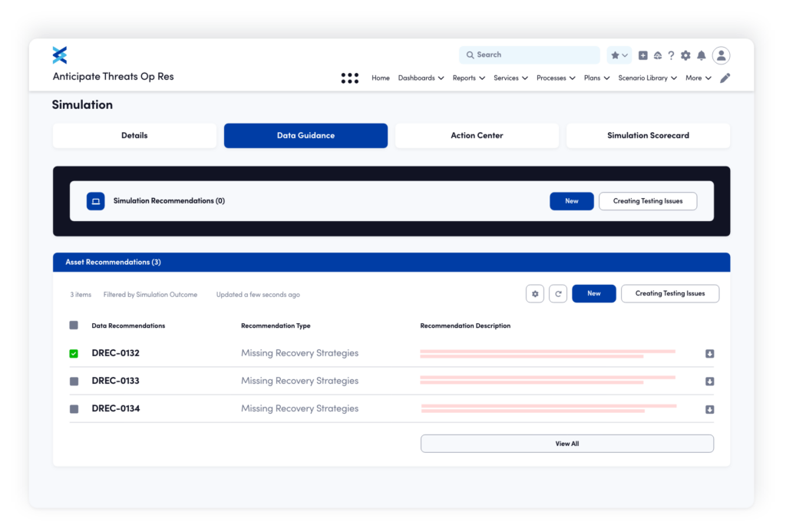Viewport: 786px width, 532px height.
Task: Click the favorites star icon
Action: tap(615, 55)
